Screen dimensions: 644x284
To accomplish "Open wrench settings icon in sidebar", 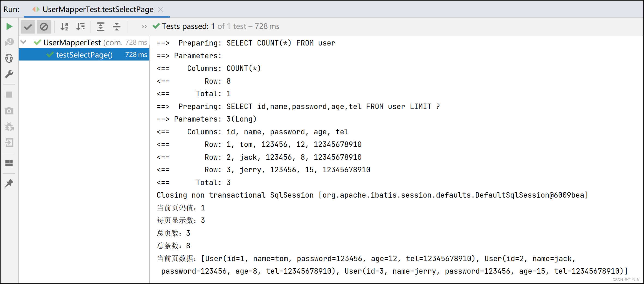I will (x=9, y=74).
